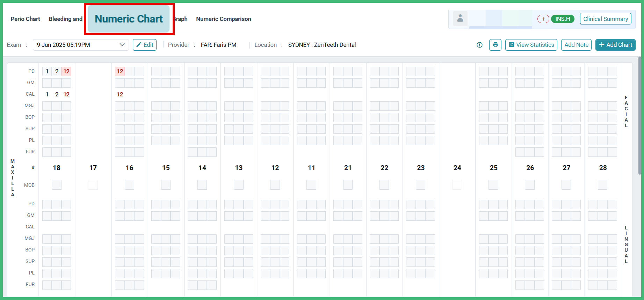Open the Exam date dropdown
This screenshot has height=300, width=644.
[81, 45]
